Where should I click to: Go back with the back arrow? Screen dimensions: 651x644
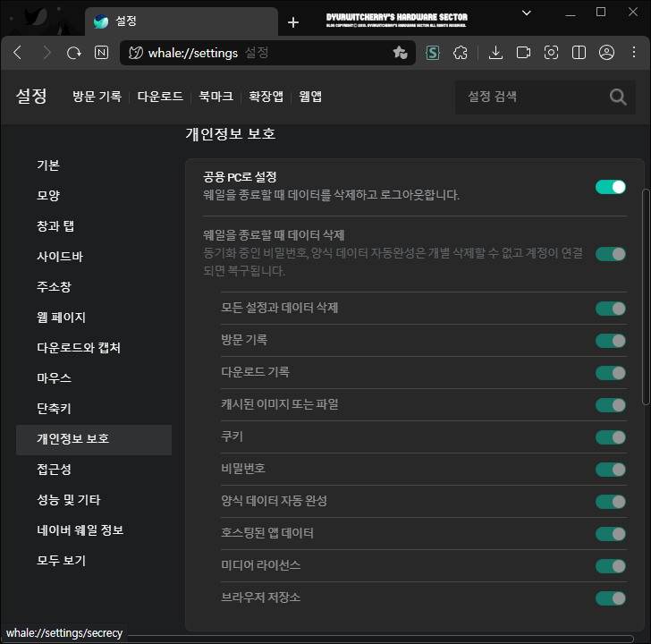click(x=18, y=53)
